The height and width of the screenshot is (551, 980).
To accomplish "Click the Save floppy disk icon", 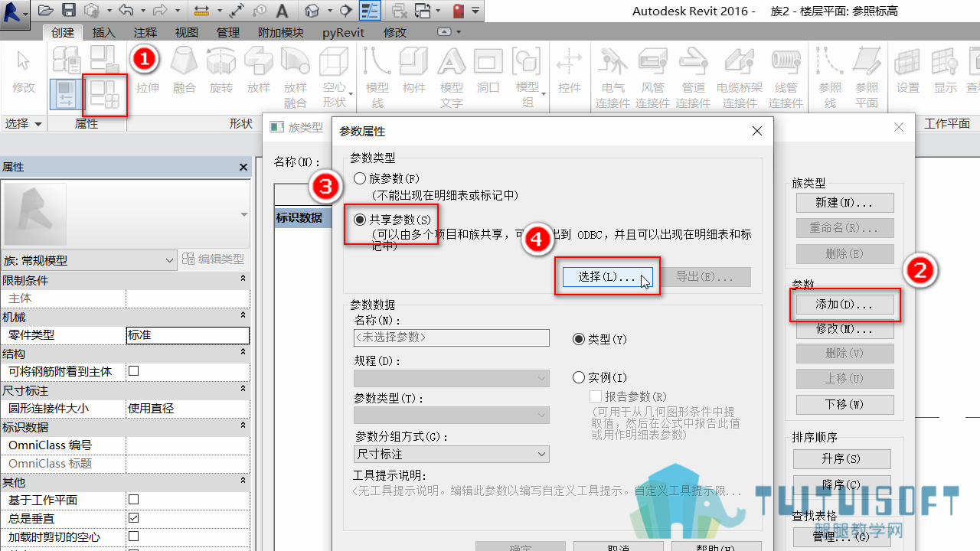I will pos(69,11).
